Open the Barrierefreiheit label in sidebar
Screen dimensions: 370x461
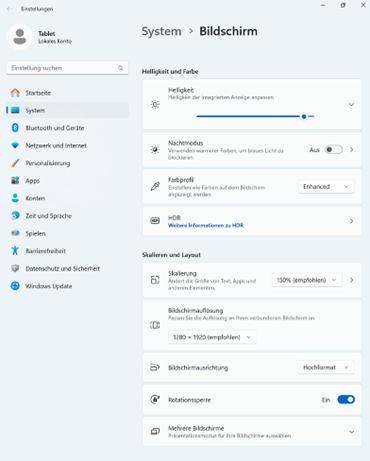click(x=46, y=251)
